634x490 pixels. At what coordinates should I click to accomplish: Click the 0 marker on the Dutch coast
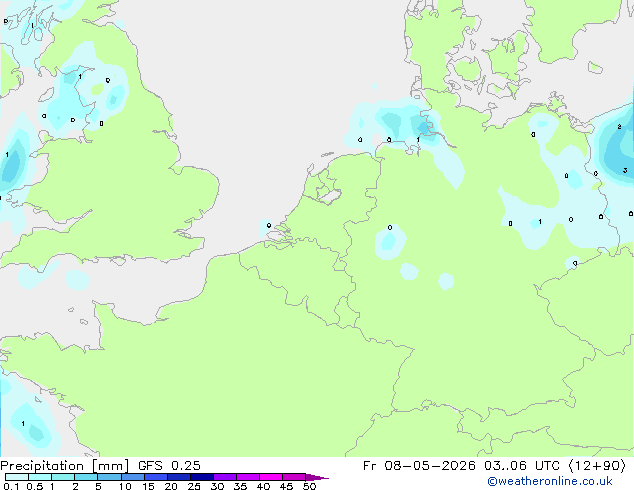coord(268,225)
